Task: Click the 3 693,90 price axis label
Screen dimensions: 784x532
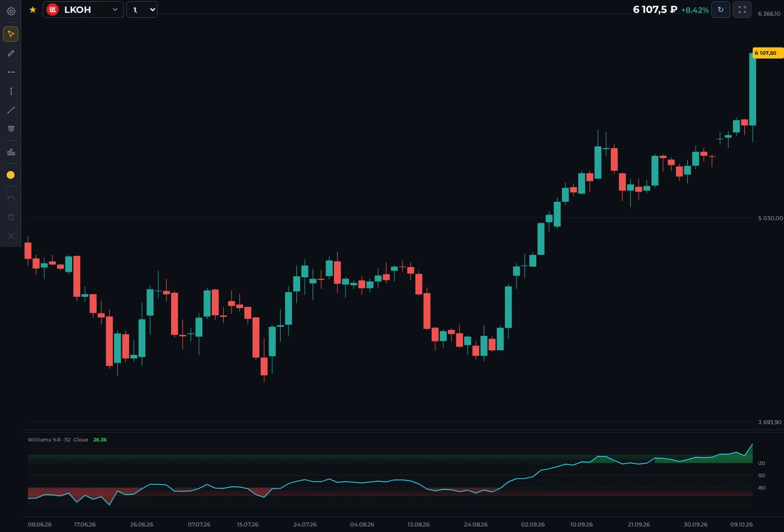Action: (770, 422)
